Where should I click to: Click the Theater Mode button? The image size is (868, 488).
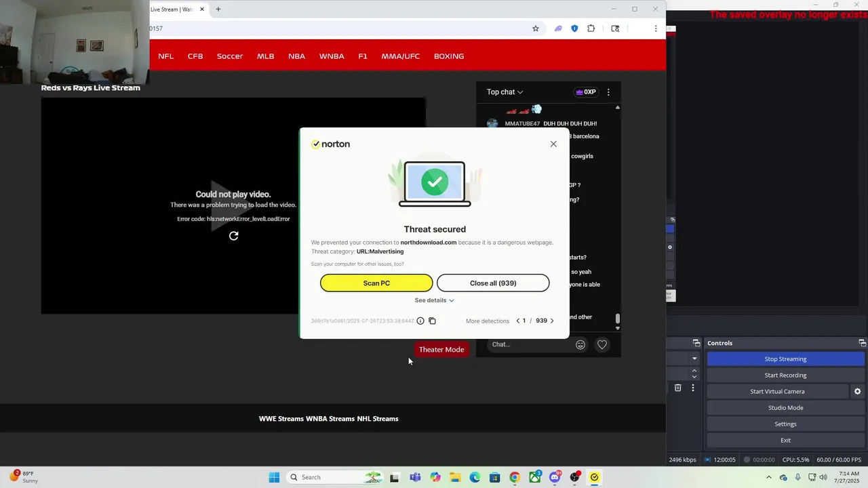[441, 350]
